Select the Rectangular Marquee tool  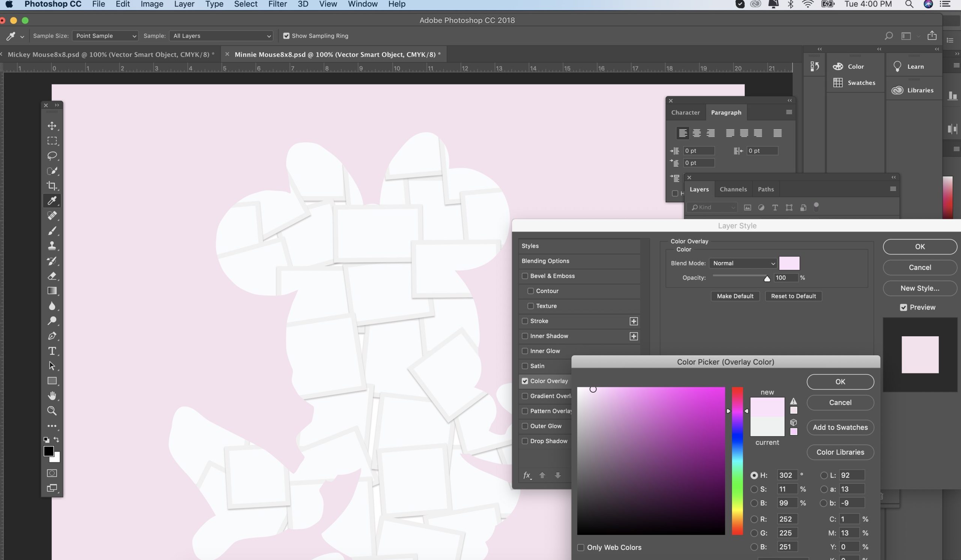(52, 141)
